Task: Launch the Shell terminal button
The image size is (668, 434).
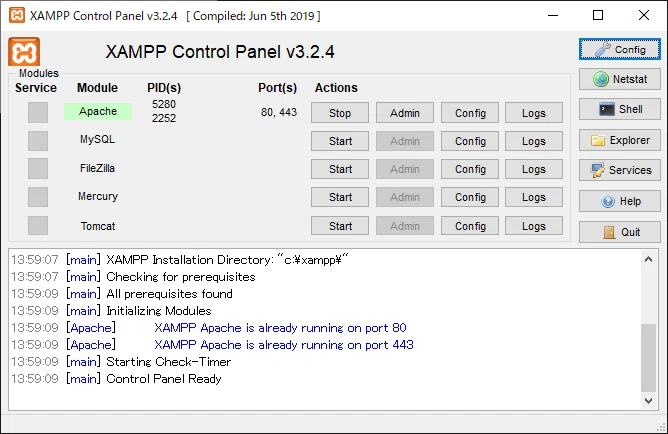Action: [619, 109]
